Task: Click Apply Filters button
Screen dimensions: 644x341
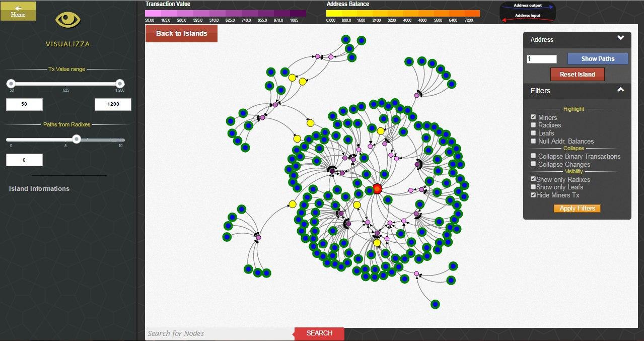Action: click(x=577, y=209)
